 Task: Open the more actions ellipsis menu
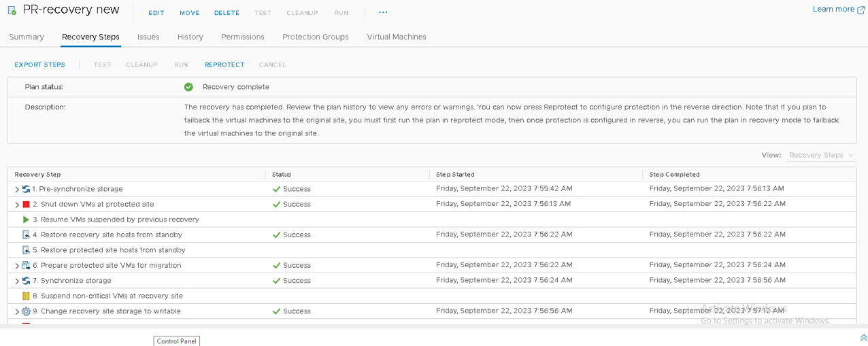click(x=383, y=13)
